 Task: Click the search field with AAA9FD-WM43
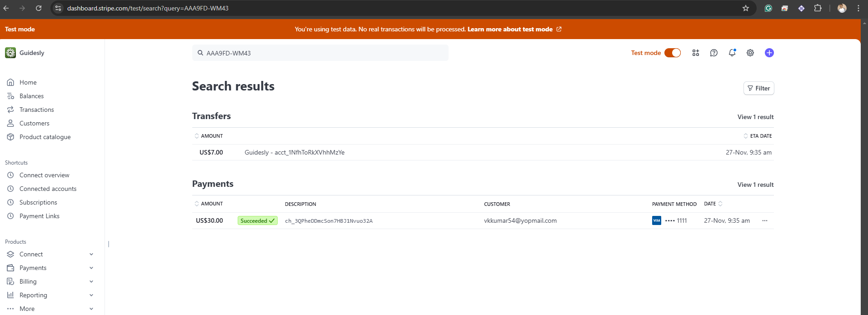pyautogui.click(x=320, y=53)
